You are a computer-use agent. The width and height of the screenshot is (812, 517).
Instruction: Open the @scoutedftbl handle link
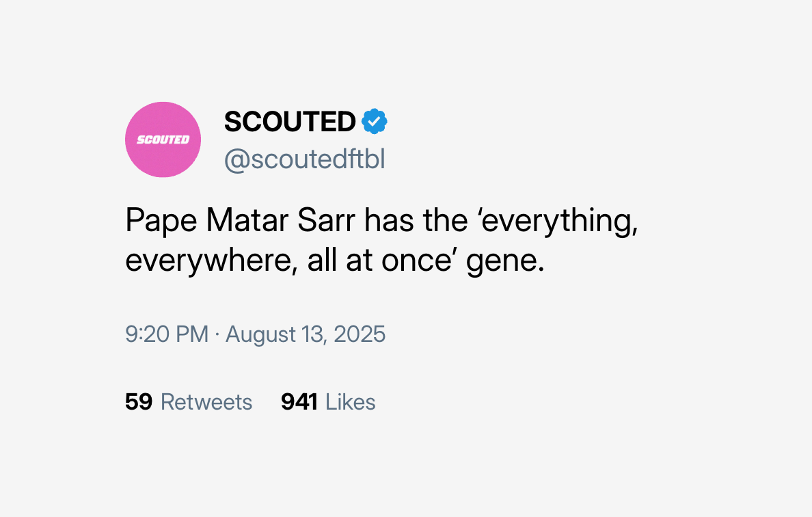[x=305, y=159]
